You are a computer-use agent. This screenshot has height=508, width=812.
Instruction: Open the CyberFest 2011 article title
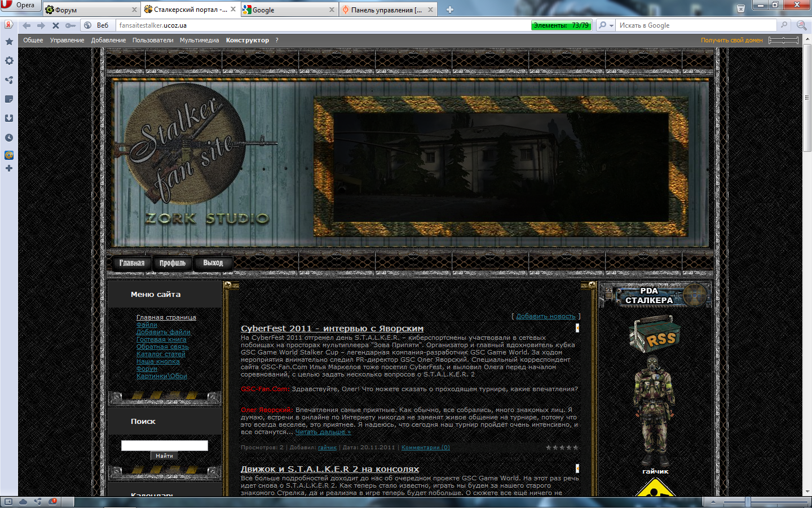point(332,329)
